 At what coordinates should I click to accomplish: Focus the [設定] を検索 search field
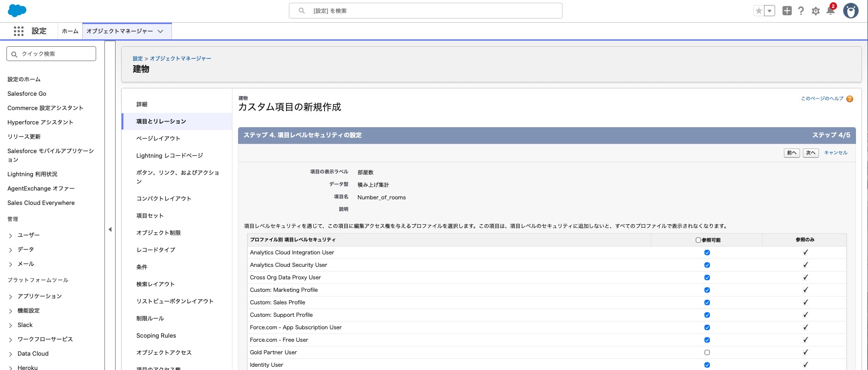[x=426, y=11]
